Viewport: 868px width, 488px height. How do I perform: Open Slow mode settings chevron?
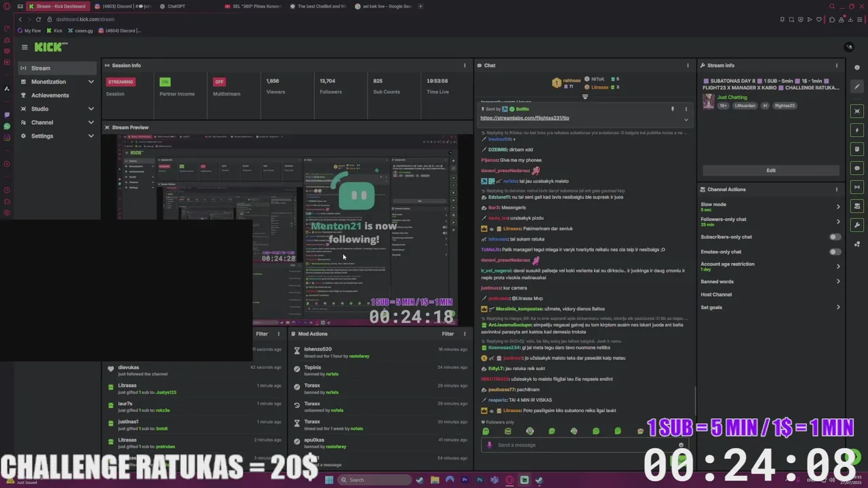838,207
